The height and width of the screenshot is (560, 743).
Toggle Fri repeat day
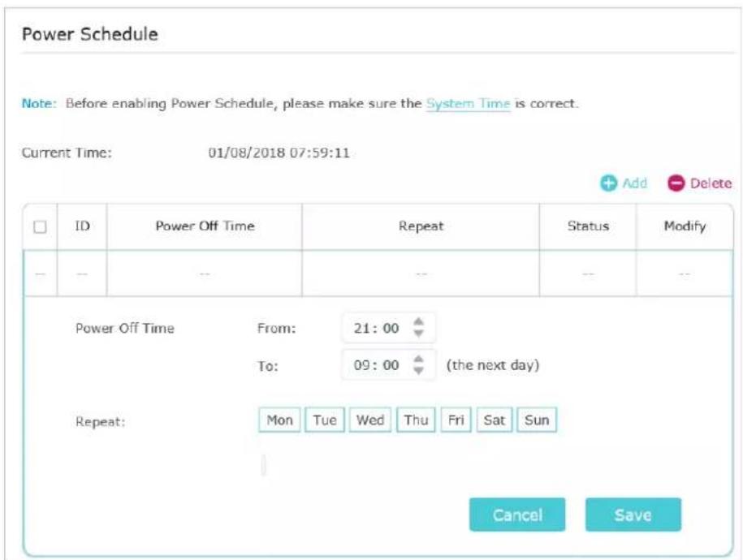pyautogui.click(x=456, y=420)
